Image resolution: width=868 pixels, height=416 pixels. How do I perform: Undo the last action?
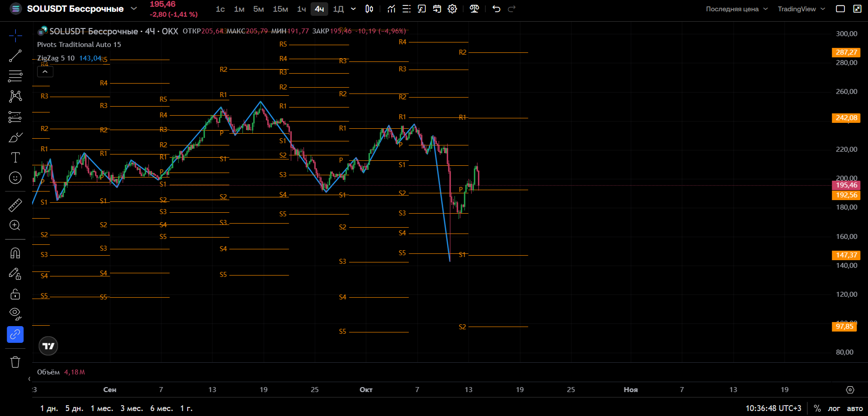click(x=496, y=9)
